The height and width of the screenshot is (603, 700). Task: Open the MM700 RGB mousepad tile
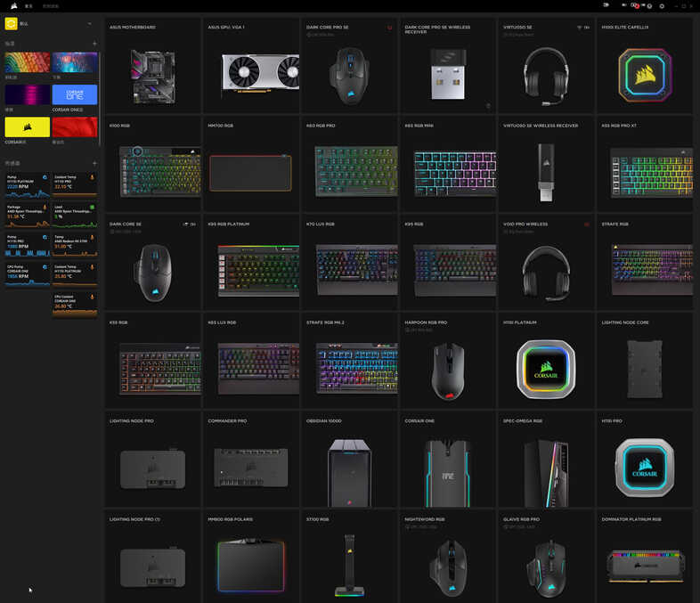pos(251,164)
